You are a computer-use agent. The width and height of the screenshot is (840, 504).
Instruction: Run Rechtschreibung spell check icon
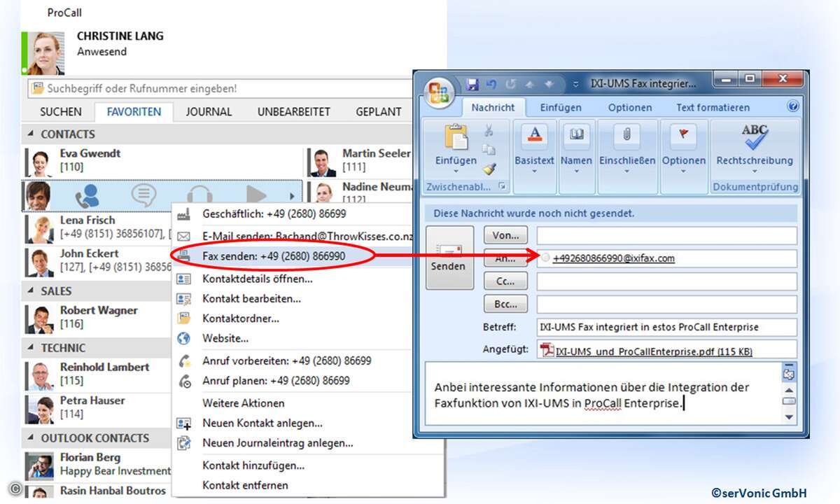point(755,137)
